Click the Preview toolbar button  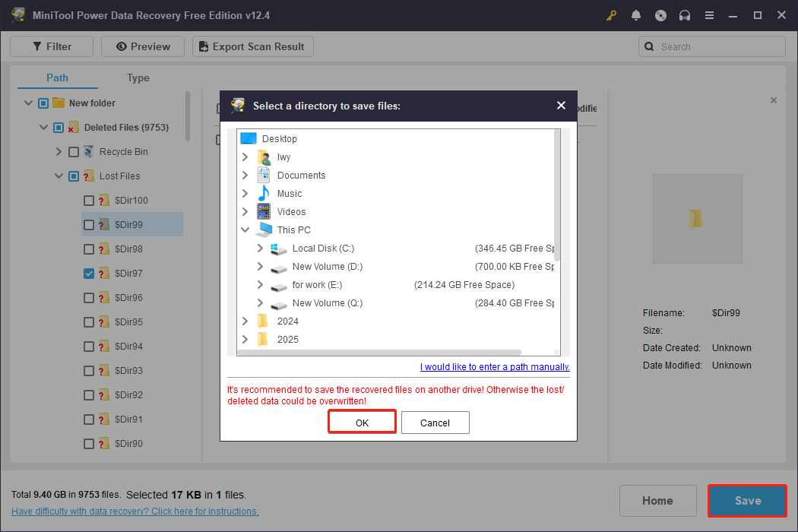point(143,46)
